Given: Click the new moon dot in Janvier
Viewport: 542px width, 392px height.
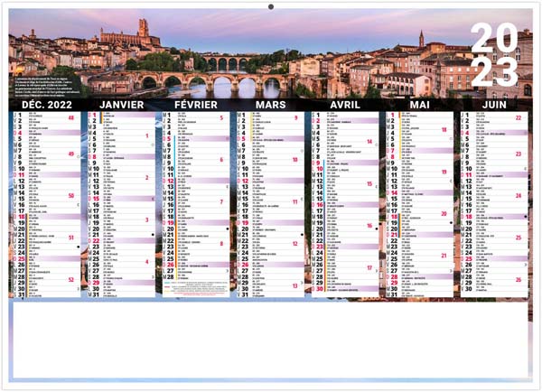Looking at the screenshot, I should tap(153, 235).
